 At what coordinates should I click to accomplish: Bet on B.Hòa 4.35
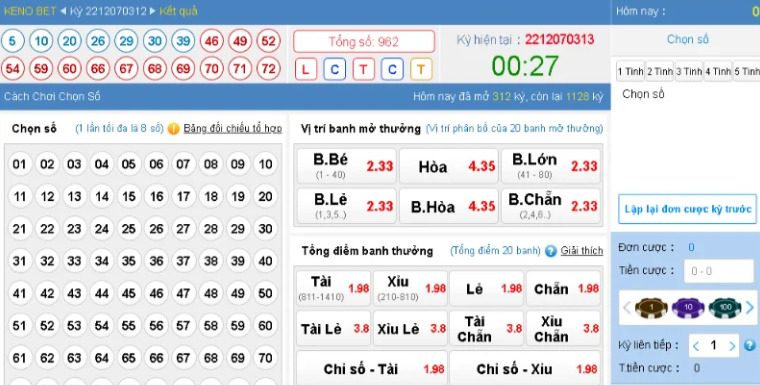(x=449, y=206)
